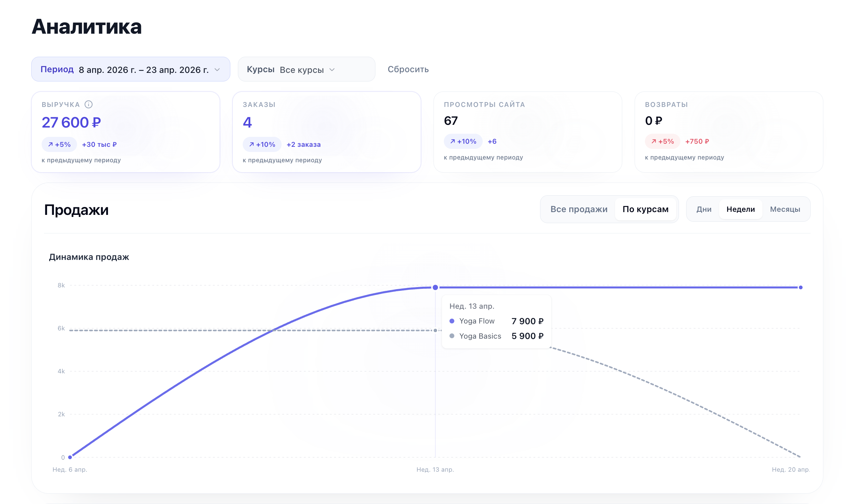Click the red +5% badge in Возвраты card
The width and height of the screenshot is (856, 504).
(662, 141)
